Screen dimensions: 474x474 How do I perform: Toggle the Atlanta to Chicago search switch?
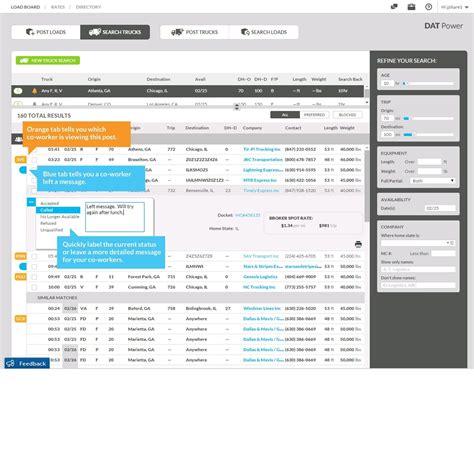coord(18,91)
